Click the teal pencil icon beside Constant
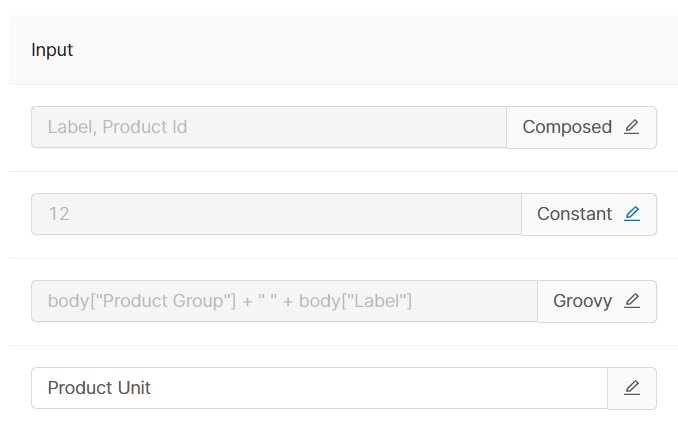Viewport: 678px width, 428px height. click(x=631, y=214)
